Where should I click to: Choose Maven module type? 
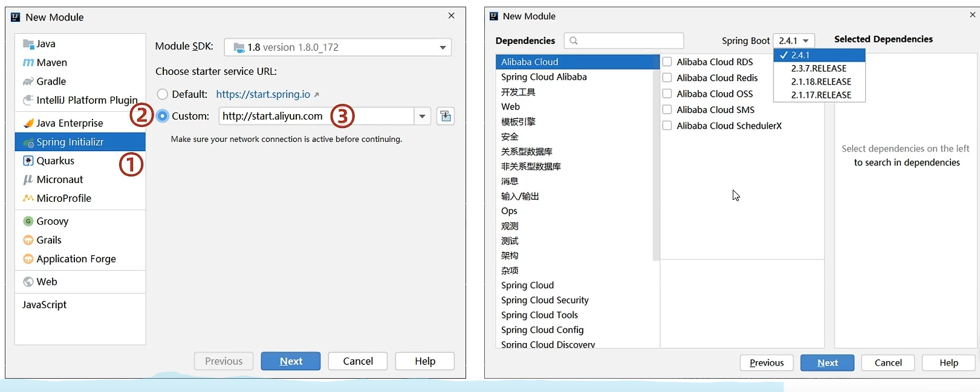(x=80, y=62)
